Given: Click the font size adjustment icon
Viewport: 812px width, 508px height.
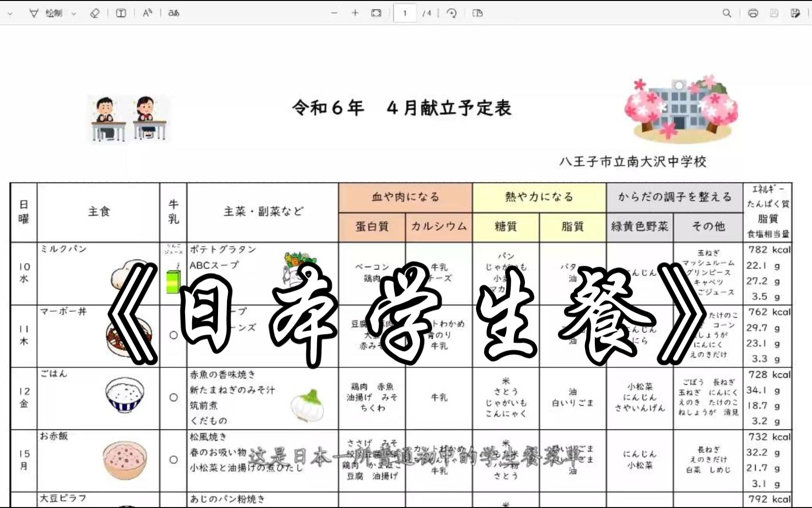Looking at the screenshot, I should 147,13.
